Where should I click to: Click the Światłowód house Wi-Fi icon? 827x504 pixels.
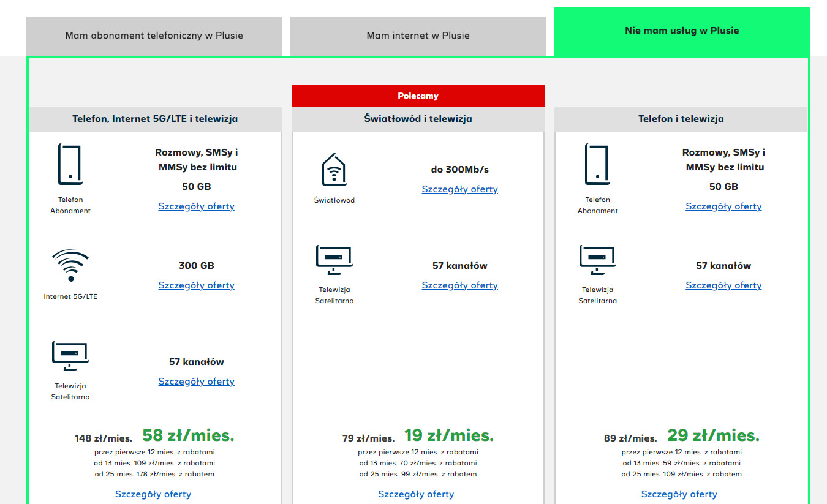click(334, 170)
